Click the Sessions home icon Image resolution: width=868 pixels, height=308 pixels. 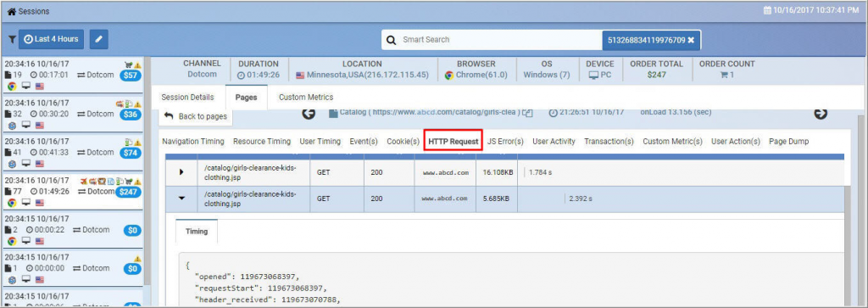[11, 11]
